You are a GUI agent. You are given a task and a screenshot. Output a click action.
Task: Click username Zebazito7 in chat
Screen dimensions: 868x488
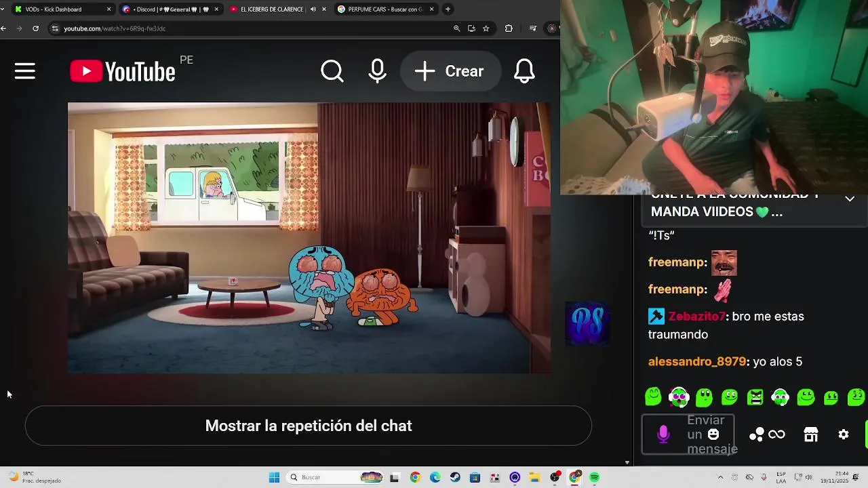(x=697, y=317)
